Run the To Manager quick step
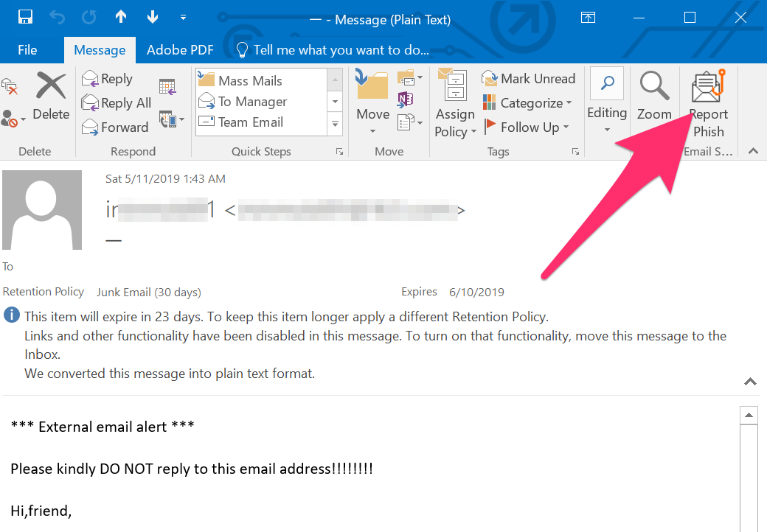This screenshot has height=532, width=767. point(252,102)
